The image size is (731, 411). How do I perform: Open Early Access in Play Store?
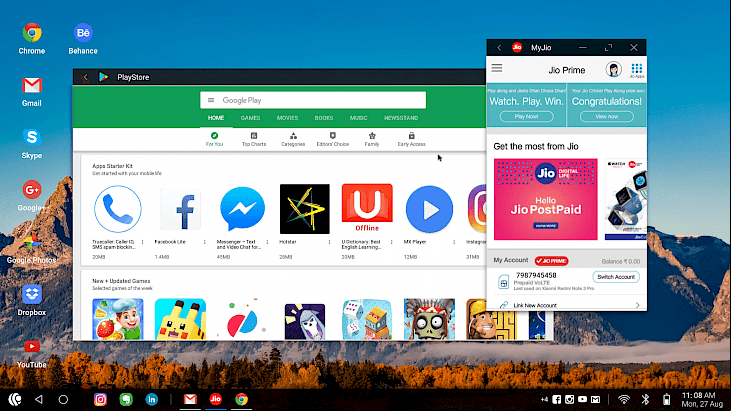pyautogui.click(x=411, y=139)
